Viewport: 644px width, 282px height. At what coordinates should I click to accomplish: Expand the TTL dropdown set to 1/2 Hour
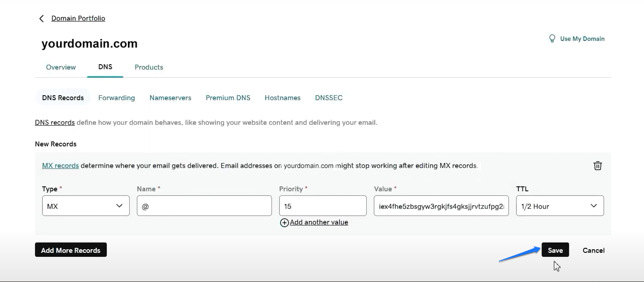[x=559, y=206]
